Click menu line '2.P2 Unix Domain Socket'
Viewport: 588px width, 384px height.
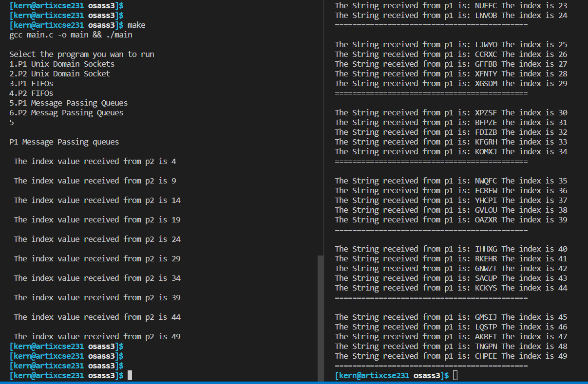(x=60, y=73)
